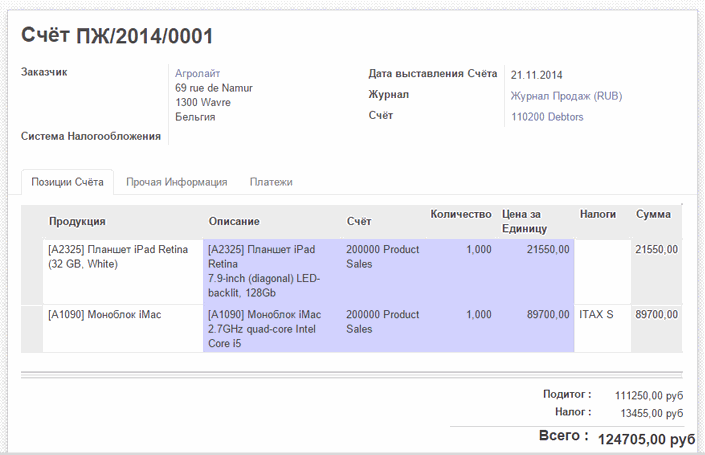Click the Количество column header
705x455 pixels.
tap(460, 214)
